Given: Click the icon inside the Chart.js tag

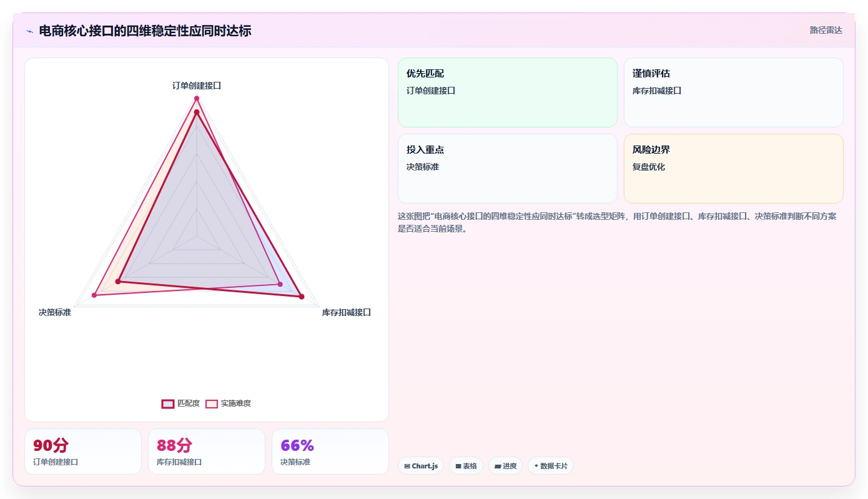Looking at the screenshot, I should tap(407, 467).
